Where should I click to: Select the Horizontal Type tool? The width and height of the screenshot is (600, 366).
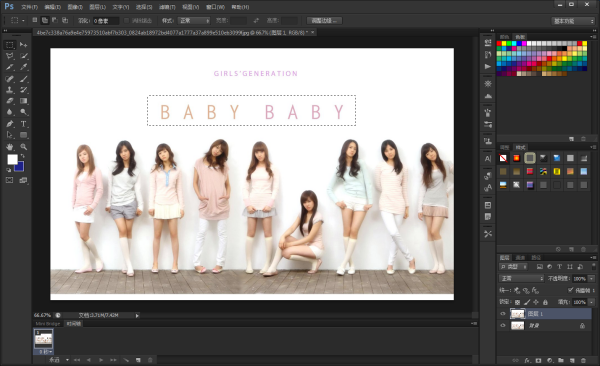click(x=23, y=124)
